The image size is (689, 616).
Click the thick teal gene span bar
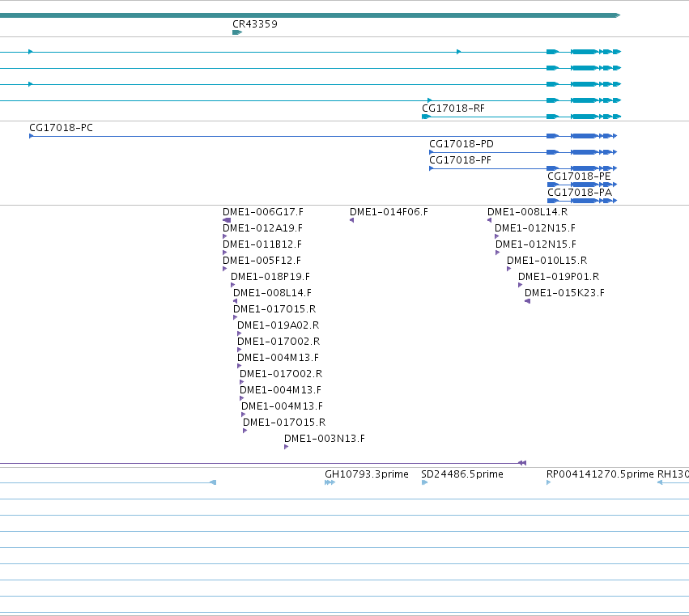tap(310, 15)
